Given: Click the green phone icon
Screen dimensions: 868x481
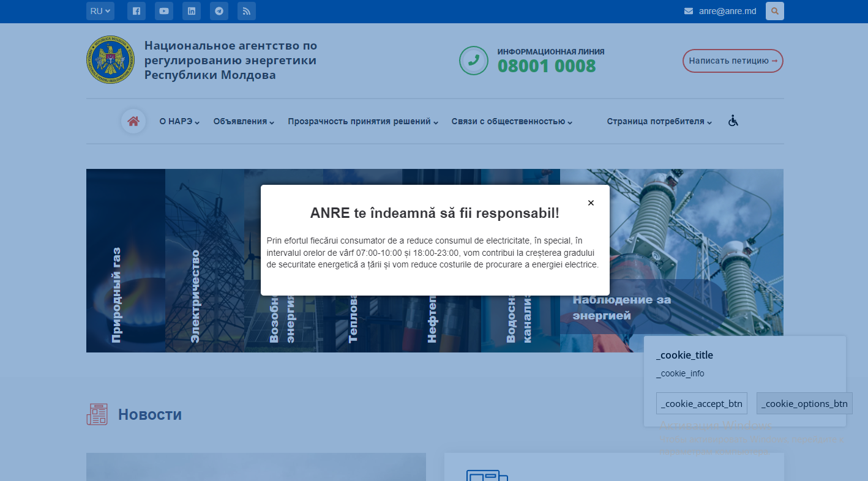Looking at the screenshot, I should 473,61.
